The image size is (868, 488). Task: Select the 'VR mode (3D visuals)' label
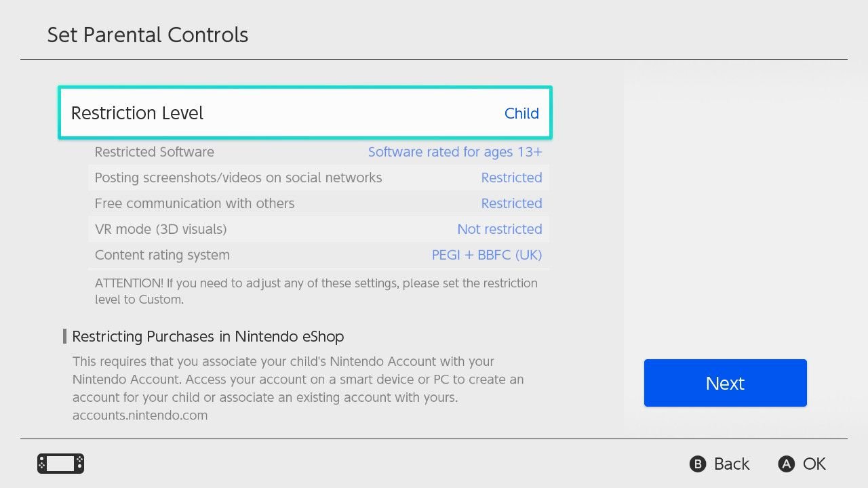click(161, 229)
